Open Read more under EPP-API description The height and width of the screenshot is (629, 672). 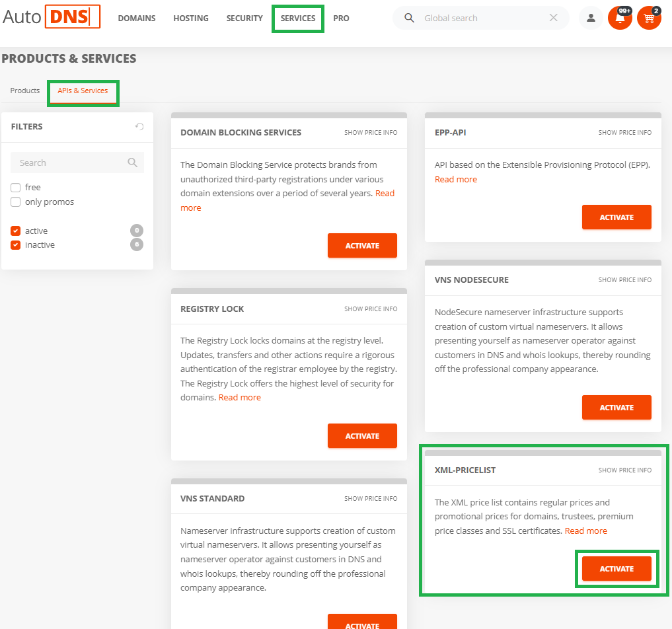pos(455,180)
